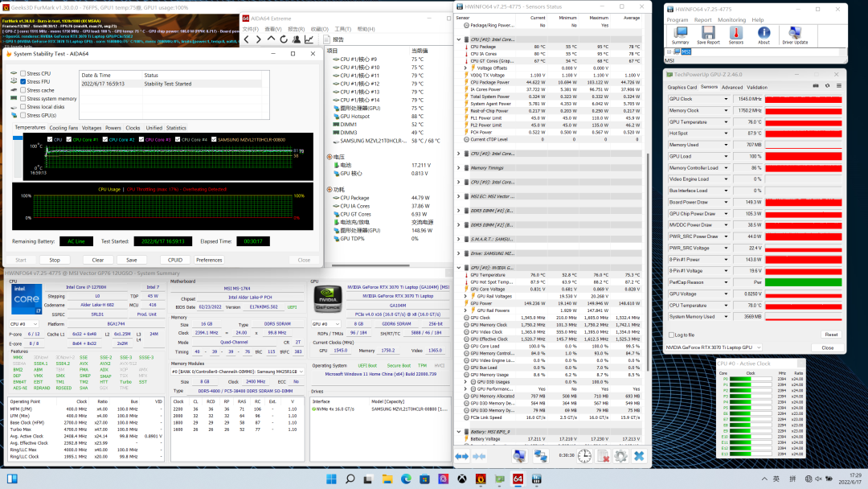Open FurMark from the taskbar
868x489 pixels.
click(x=481, y=479)
